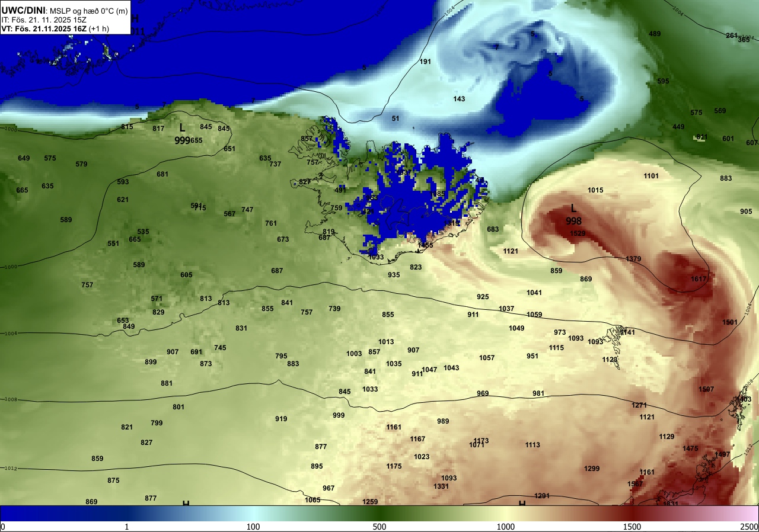The height and width of the screenshot is (532, 759).
Task: Click the 683 height value
Action: coord(493,229)
